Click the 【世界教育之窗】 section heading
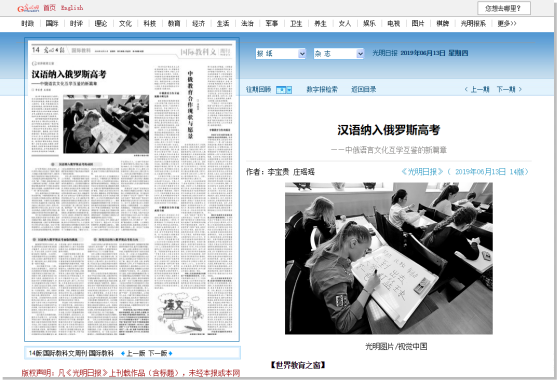Screen dimensions: 557x380 (x=298, y=365)
